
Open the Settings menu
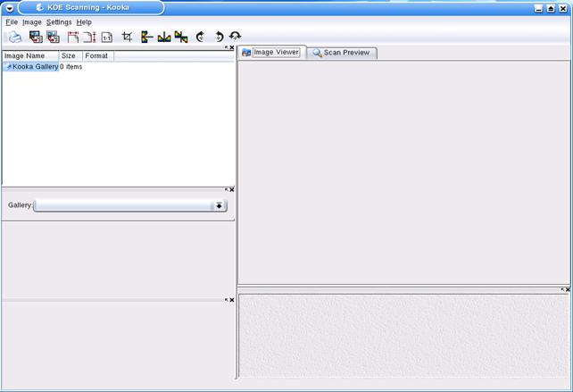click(x=59, y=21)
